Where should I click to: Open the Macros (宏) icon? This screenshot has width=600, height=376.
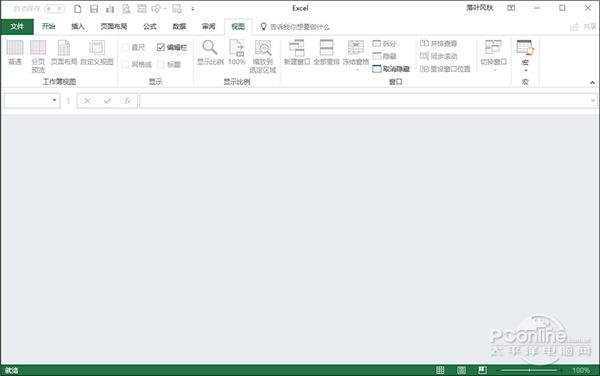click(525, 48)
